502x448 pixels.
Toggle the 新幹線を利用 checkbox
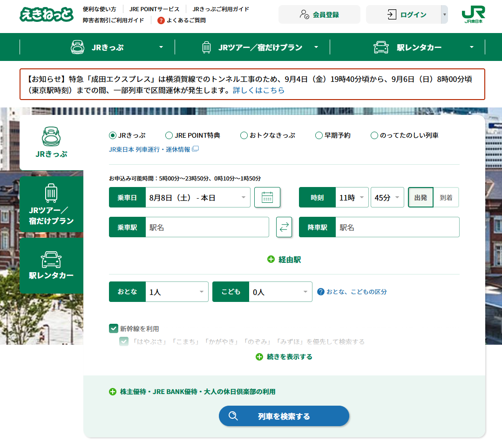click(114, 328)
